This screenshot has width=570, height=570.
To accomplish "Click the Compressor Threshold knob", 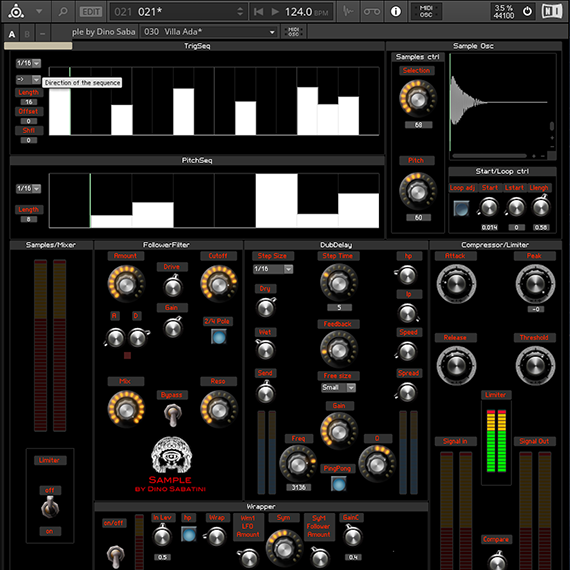I will point(535,365).
